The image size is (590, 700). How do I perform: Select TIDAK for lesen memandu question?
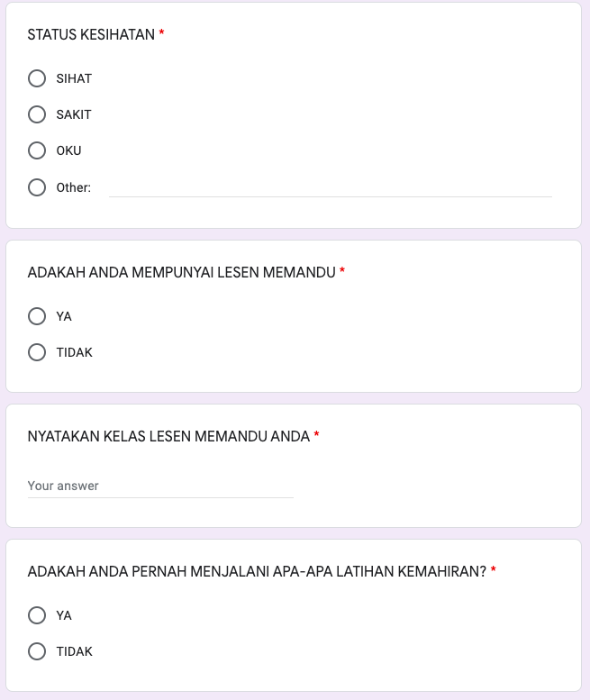coord(37,352)
